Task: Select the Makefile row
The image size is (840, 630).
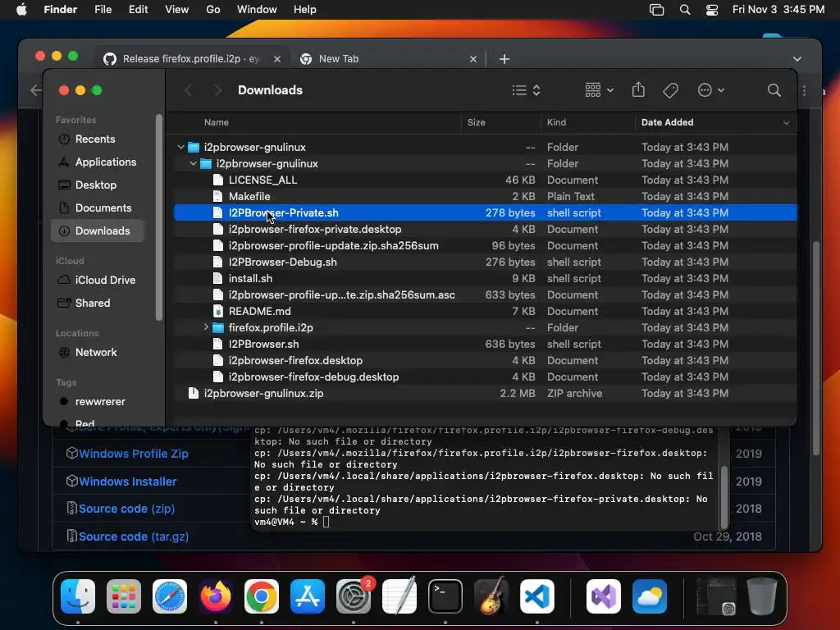Action: click(486, 196)
